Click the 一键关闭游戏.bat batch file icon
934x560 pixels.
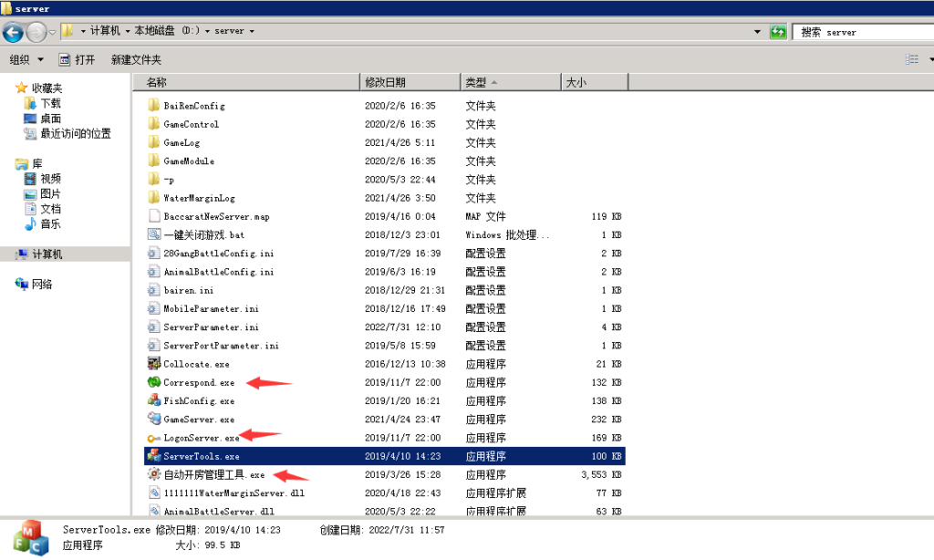click(154, 234)
